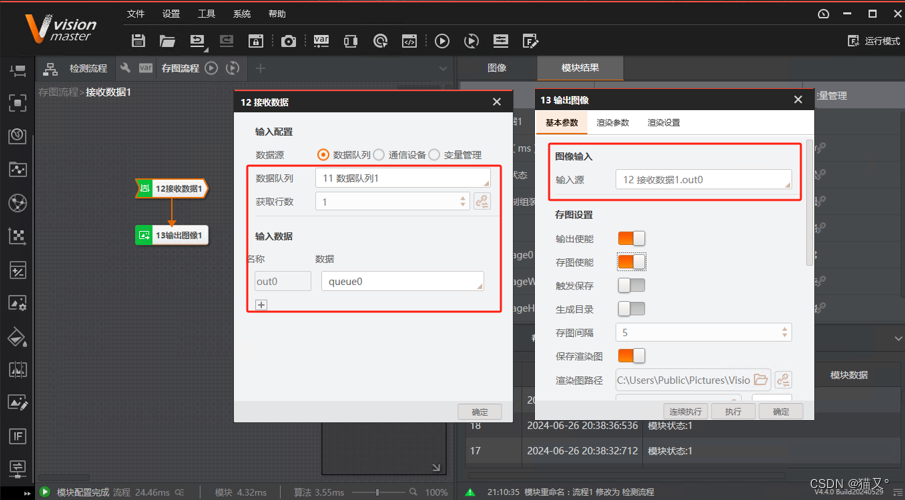This screenshot has height=500, width=905.
Task: Click the 连续执行 button
Action: tap(685, 411)
